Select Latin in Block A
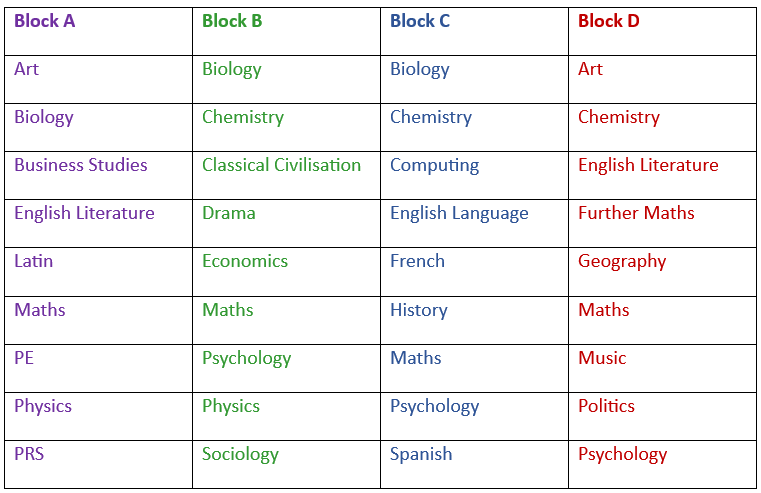The image size is (761, 493). click(33, 261)
